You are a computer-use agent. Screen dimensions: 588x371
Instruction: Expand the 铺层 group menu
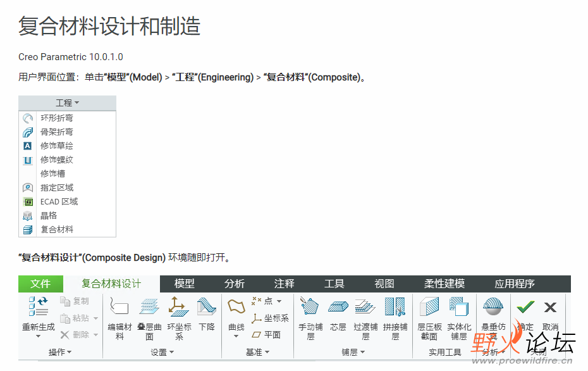(353, 352)
